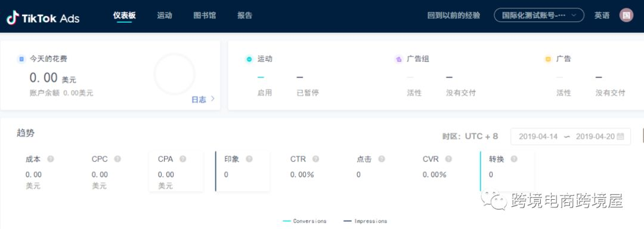The height and width of the screenshot is (229, 644).
Task: Toggle the Conversions legend series
Action: 305,221
